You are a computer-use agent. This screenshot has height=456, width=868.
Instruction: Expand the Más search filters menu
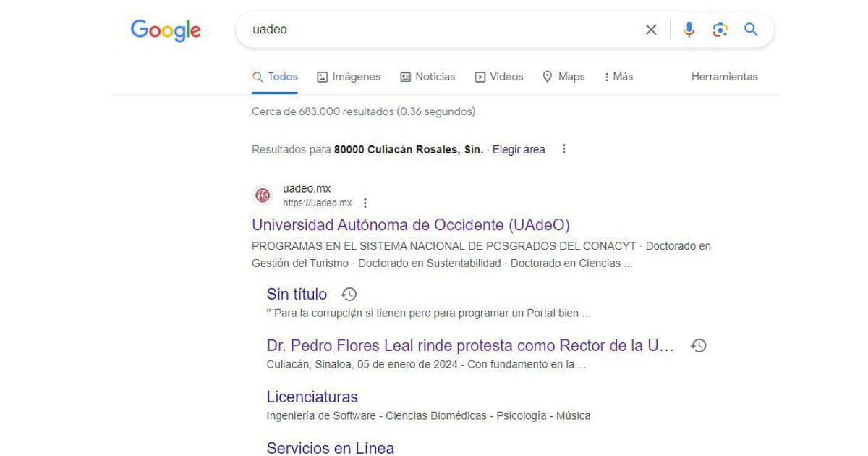coord(618,77)
